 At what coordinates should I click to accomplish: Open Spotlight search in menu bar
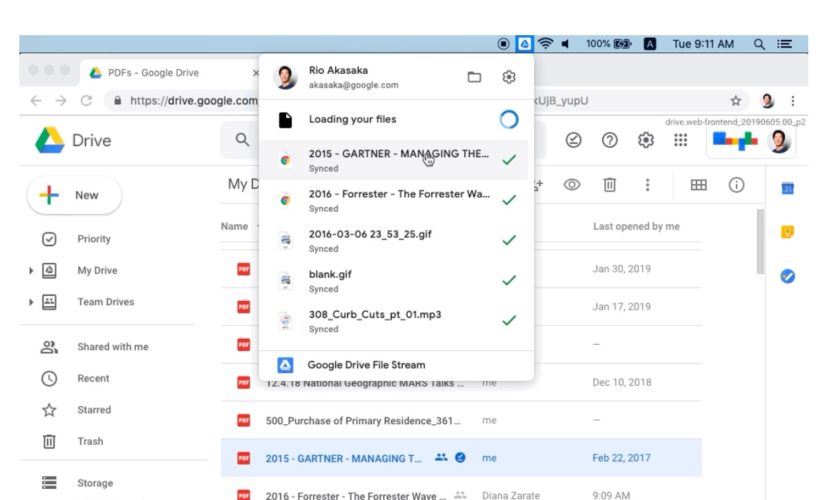759,44
